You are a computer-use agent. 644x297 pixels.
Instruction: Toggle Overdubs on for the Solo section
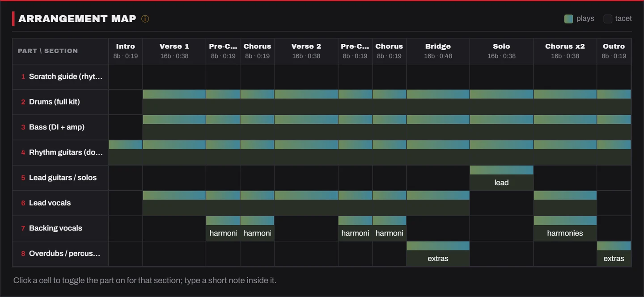click(501, 254)
